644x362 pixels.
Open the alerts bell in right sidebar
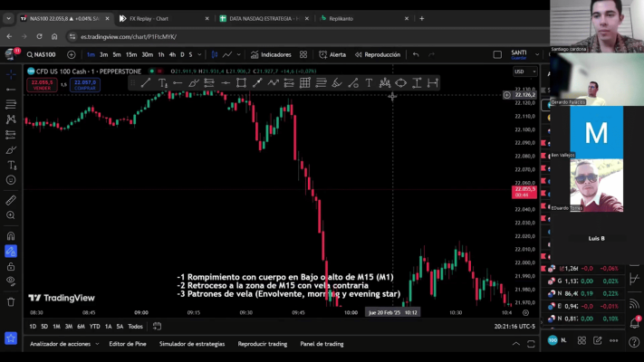point(635,323)
